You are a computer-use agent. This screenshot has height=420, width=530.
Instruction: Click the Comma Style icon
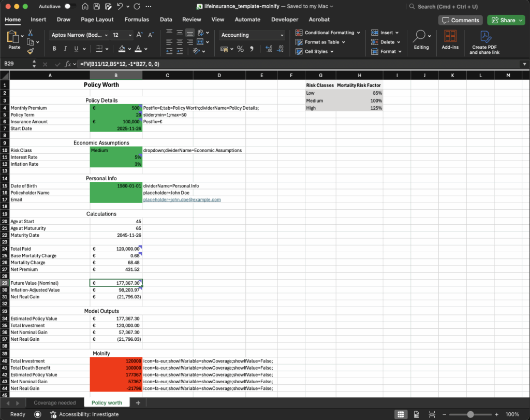point(252,48)
